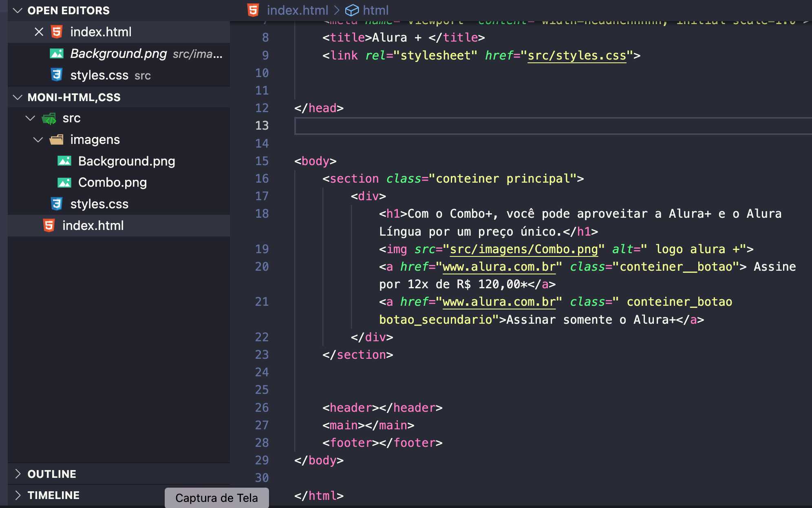Click the imagens folder icon
This screenshot has height=508, width=812.
pos(57,140)
